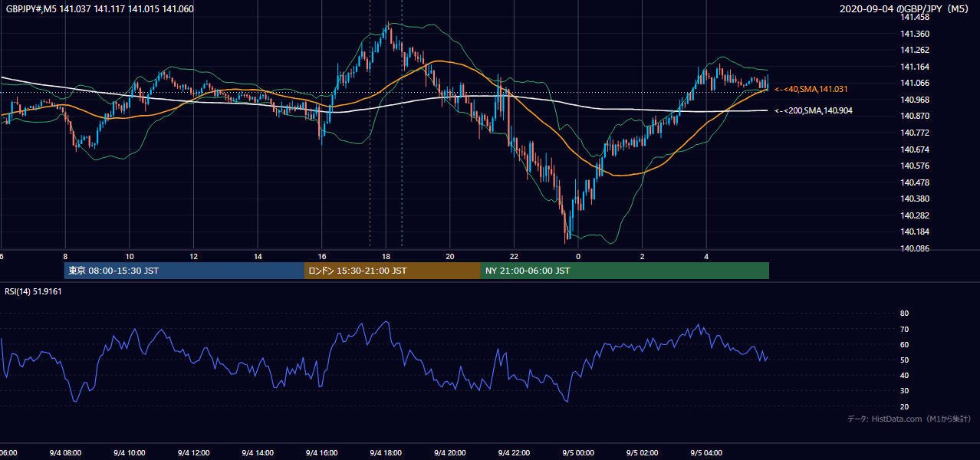The height and width of the screenshot is (460, 980).
Task: Click the bottom time label 9/5 00:00
Action: click(x=578, y=453)
